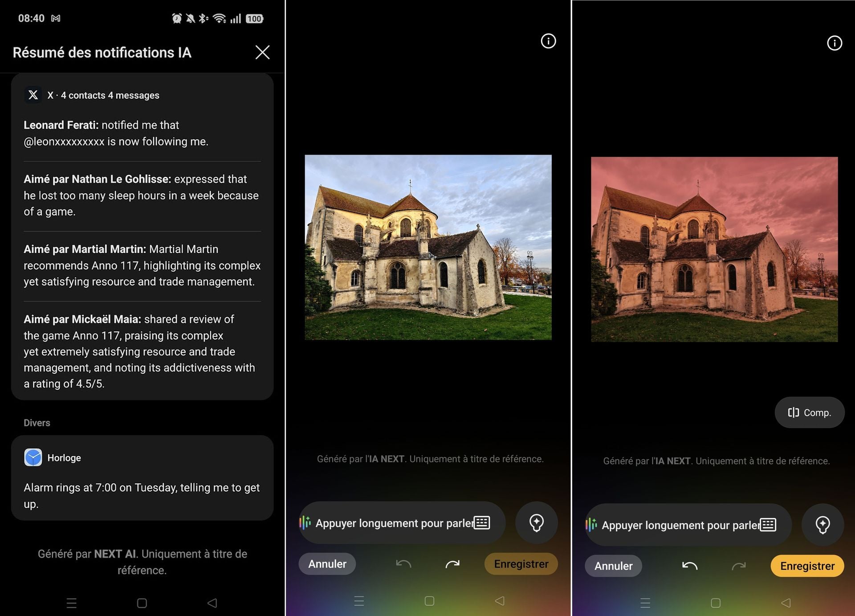The width and height of the screenshot is (855, 616).
Task: Tap the recent apps nav icon on right screen
Action: [x=645, y=603]
